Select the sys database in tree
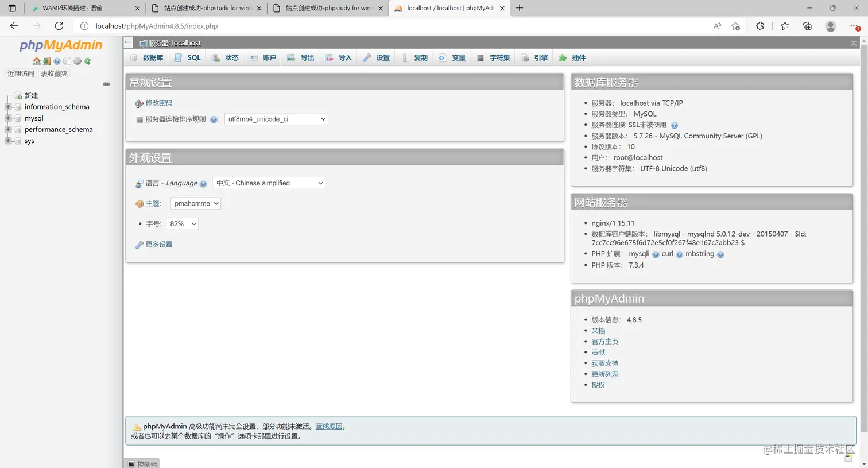868x468 pixels. tap(29, 141)
